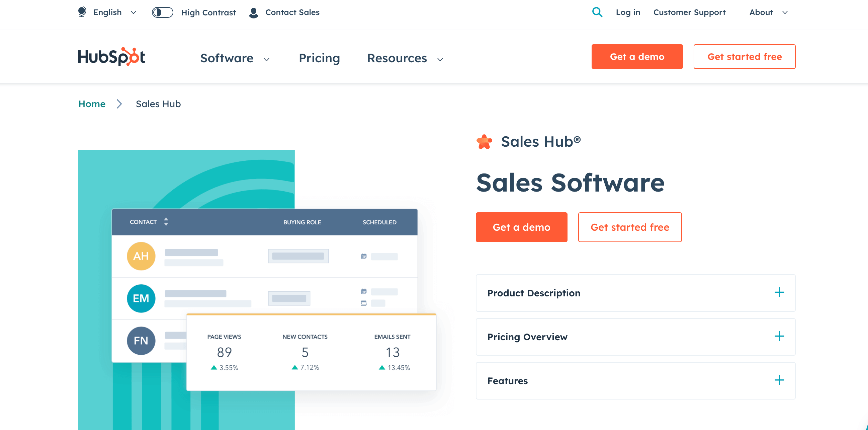
Task: Click the chevron next to Resources
Action: point(440,60)
